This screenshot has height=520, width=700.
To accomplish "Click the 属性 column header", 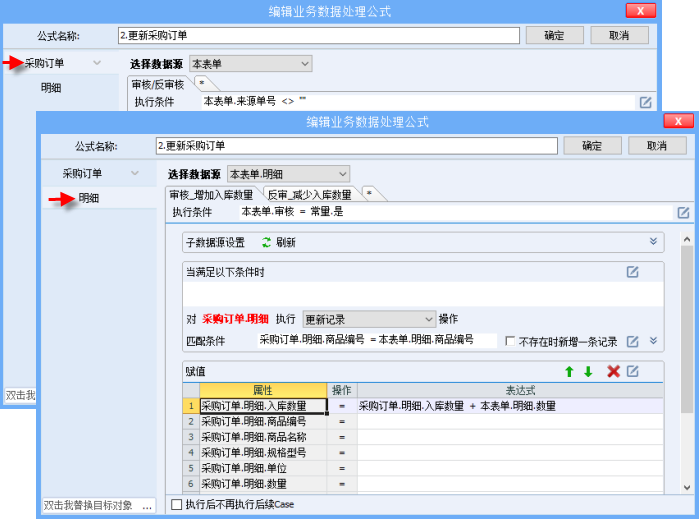I will coord(263,390).
